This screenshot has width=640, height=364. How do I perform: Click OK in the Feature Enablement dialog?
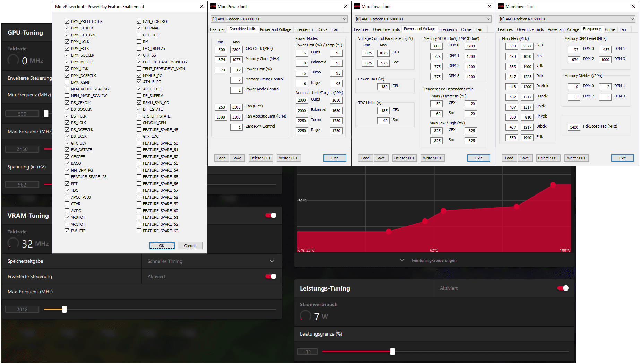click(162, 246)
